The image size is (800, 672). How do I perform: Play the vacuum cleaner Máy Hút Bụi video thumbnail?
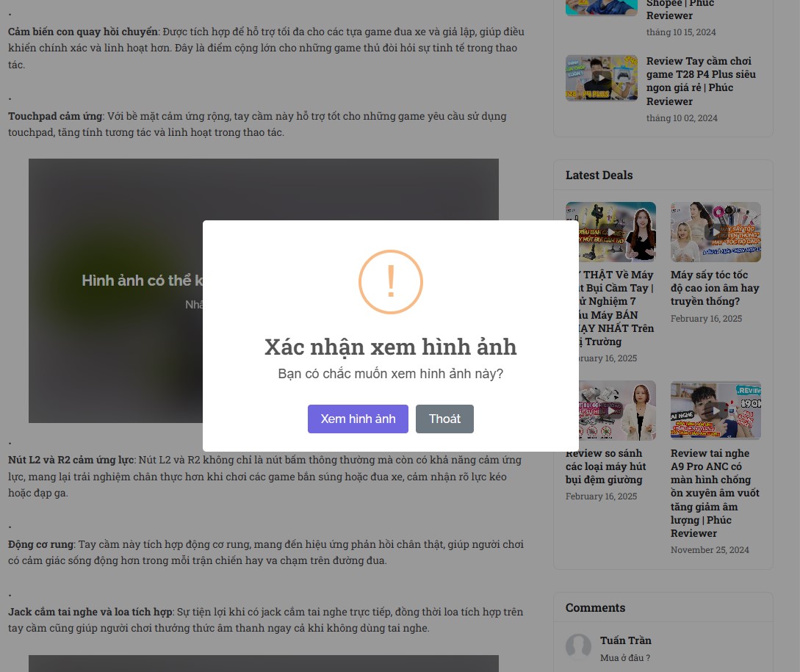click(617, 232)
